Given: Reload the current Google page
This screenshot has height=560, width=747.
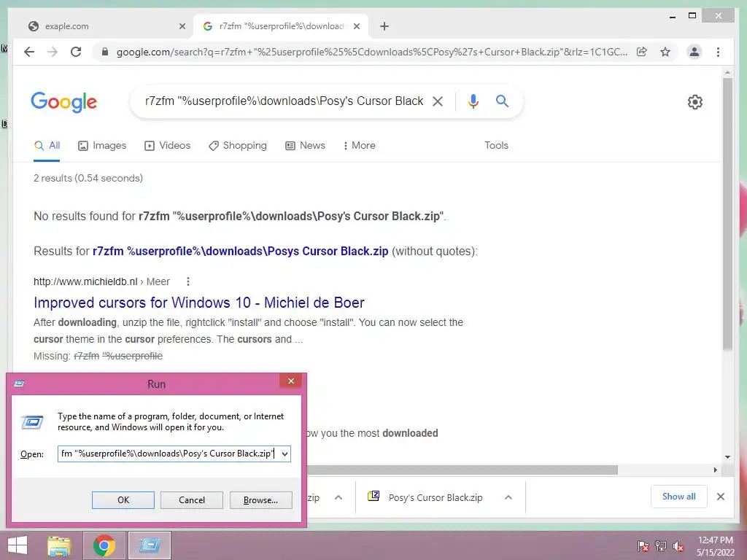Looking at the screenshot, I should [x=76, y=52].
